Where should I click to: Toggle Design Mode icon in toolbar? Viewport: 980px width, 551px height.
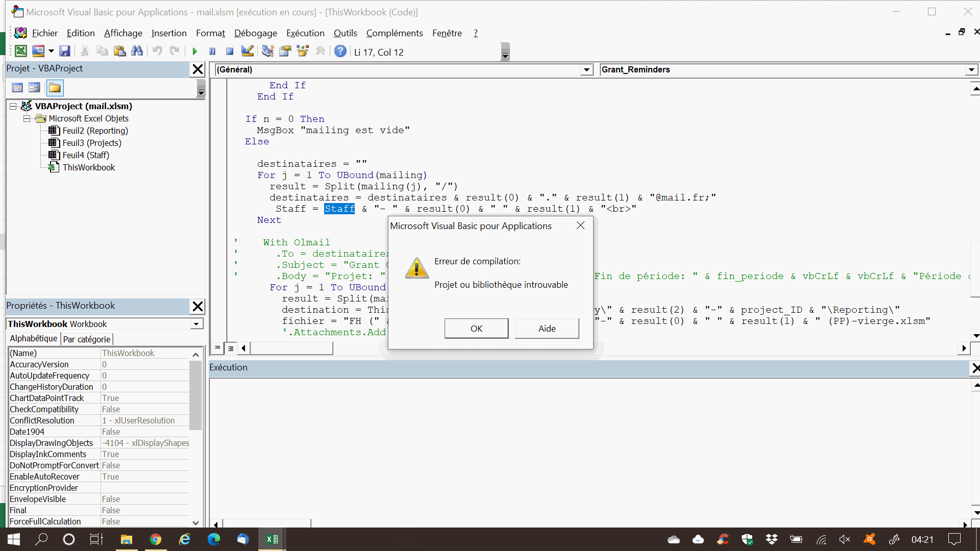[248, 51]
